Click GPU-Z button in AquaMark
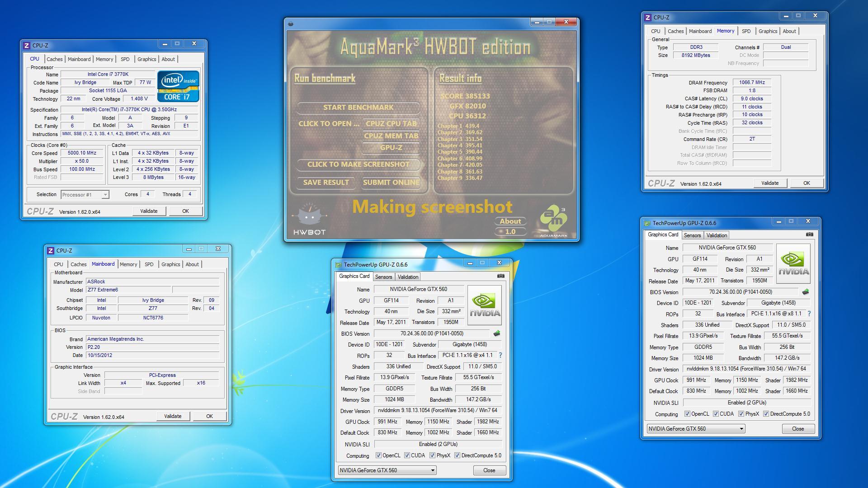The width and height of the screenshot is (868, 488). pos(392,148)
